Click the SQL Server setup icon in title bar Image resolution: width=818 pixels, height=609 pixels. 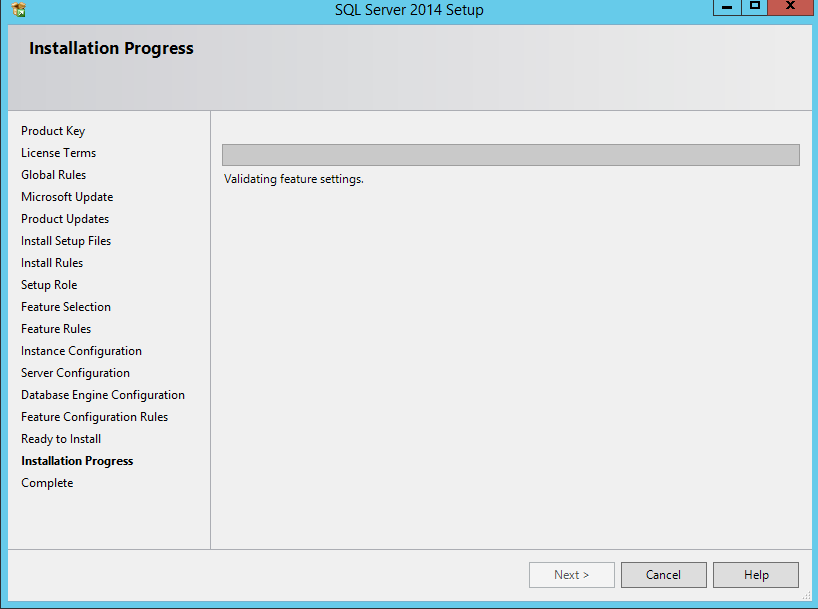(x=19, y=9)
